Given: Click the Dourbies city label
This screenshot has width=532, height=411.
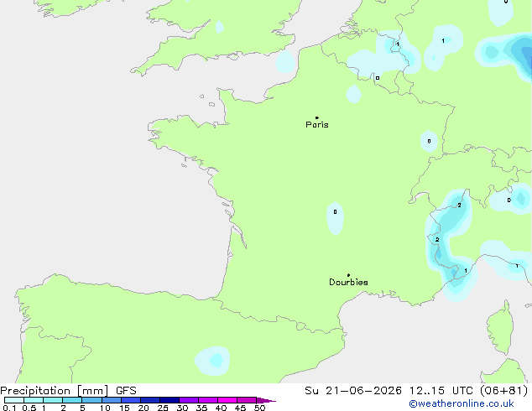Looking at the screenshot, I should (x=348, y=282).
